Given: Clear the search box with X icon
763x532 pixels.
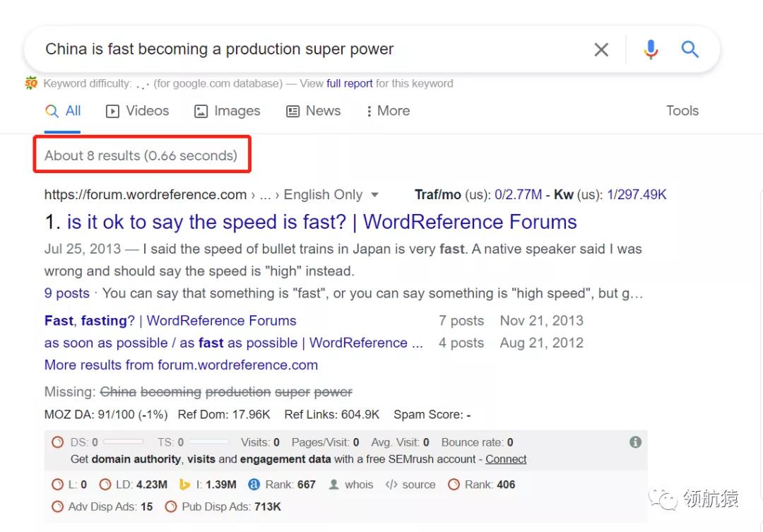Looking at the screenshot, I should [601, 49].
